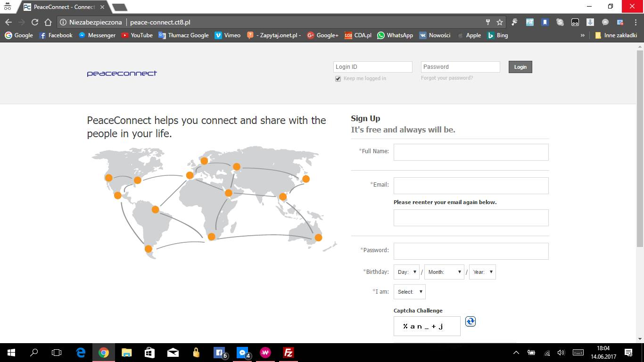
Task: Uncheck 'Keep me logged in'
Action: click(338, 78)
